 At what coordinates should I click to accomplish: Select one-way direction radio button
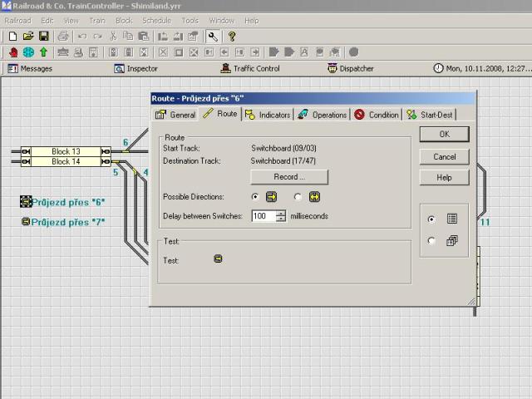pyautogui.click(x=255, y=197)
